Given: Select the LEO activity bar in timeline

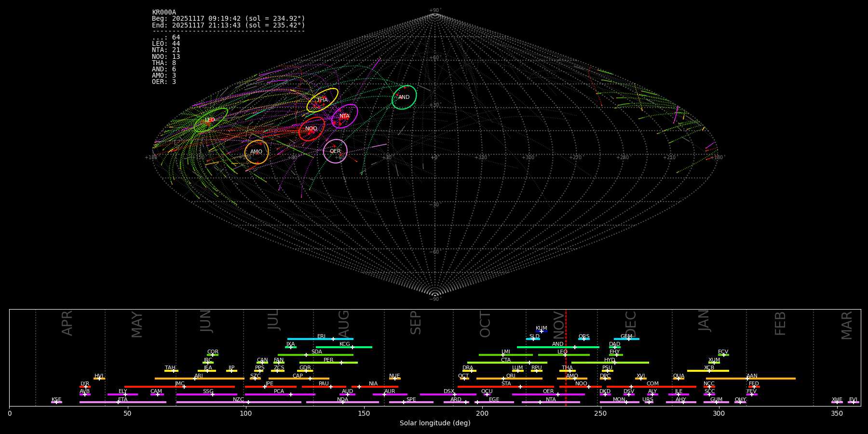Looking at the screenshot, I should (564, 355).
